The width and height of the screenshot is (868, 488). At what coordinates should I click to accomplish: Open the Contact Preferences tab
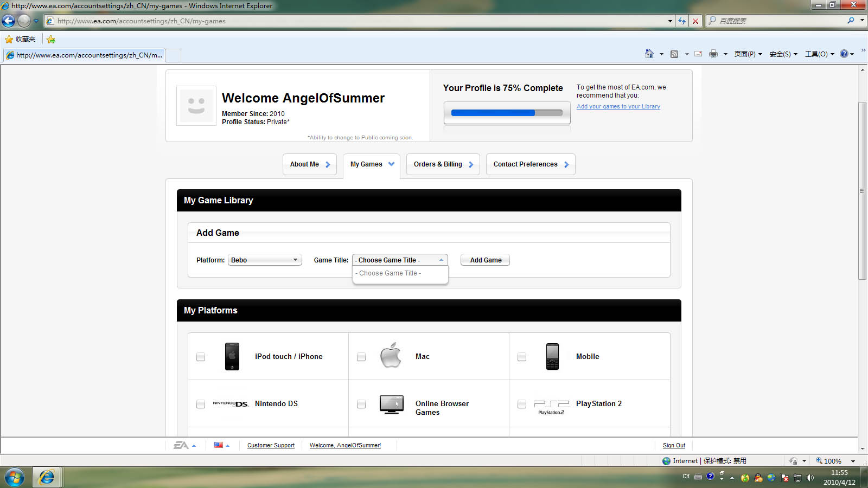[x=531, y=164]
